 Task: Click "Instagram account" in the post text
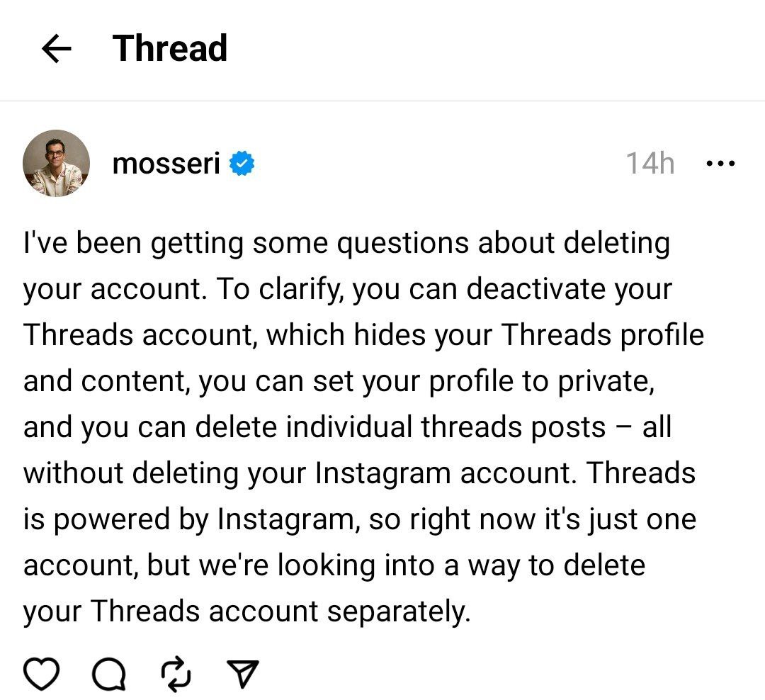[x=443, y=474]
